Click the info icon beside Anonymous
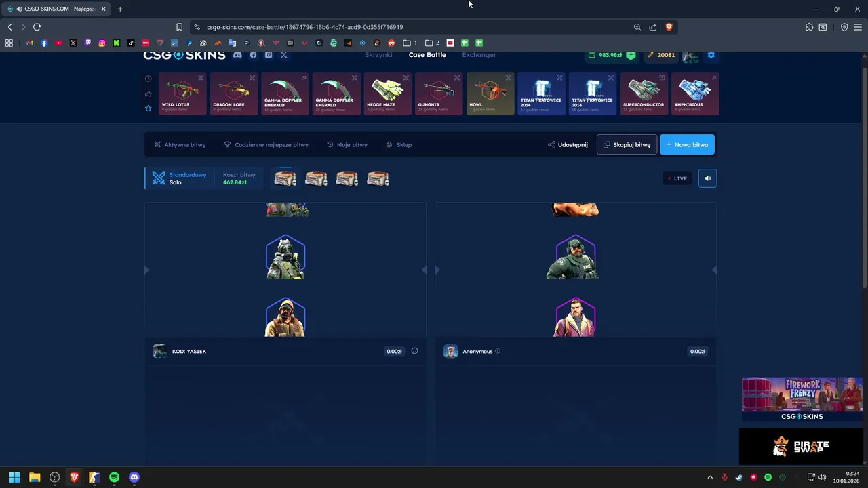This screenshot has width=868, height=488. (x=498, y=351)
